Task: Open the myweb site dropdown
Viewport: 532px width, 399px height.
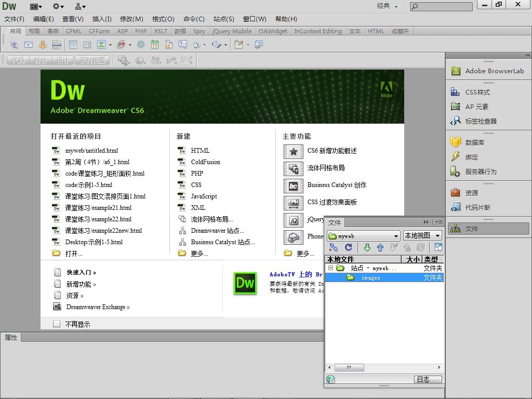Action: pos(364,235)
